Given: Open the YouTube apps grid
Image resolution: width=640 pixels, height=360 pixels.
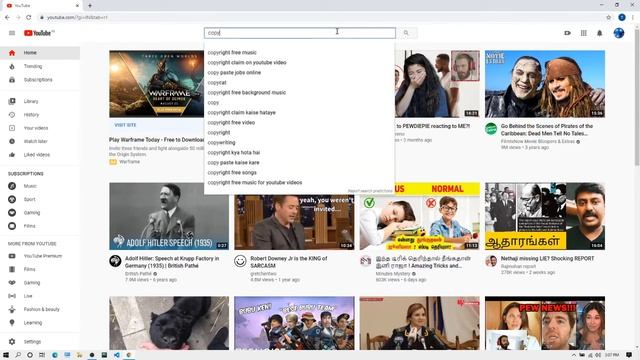Looking at the screenshot, I should 584,33.
